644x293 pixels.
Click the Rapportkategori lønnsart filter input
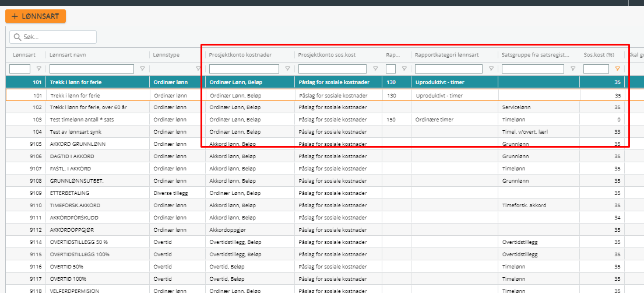click(x=449, y=69)
